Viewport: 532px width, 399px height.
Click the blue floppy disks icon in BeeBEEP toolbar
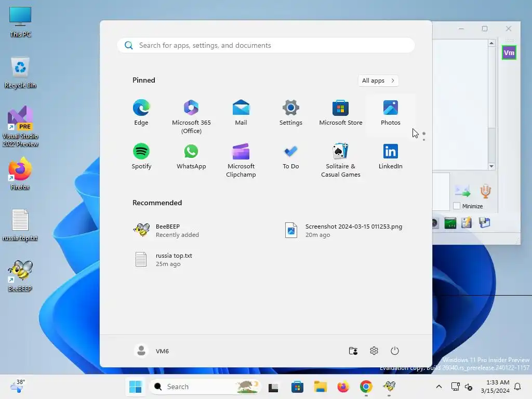tap(485, 222)
